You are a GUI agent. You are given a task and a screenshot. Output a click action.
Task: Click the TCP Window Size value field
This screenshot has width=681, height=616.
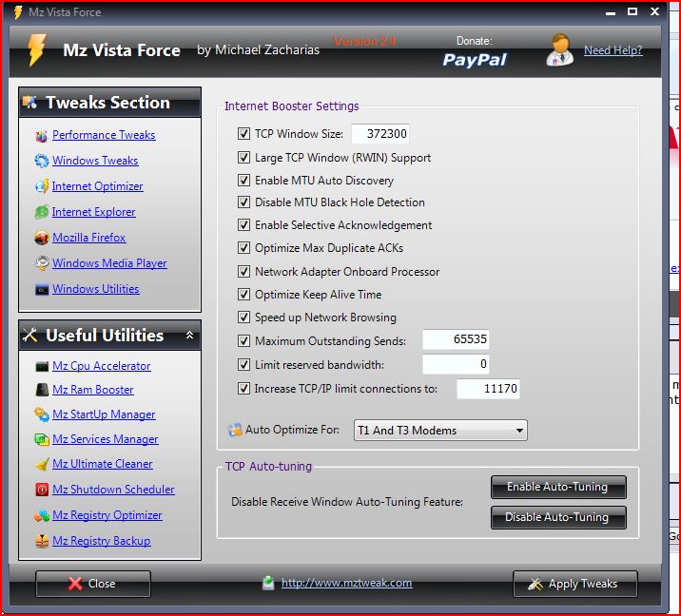(x=380, y=134)
